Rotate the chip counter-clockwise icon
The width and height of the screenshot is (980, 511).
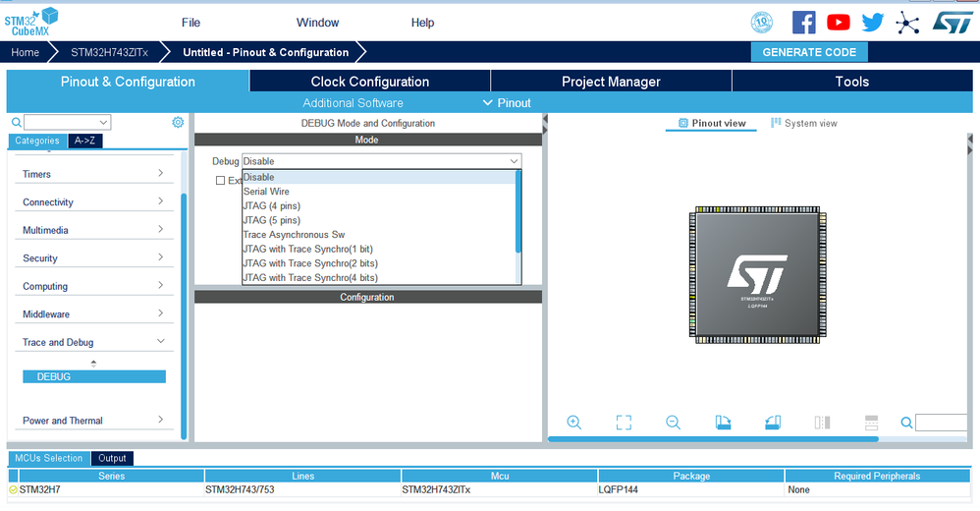773,423
